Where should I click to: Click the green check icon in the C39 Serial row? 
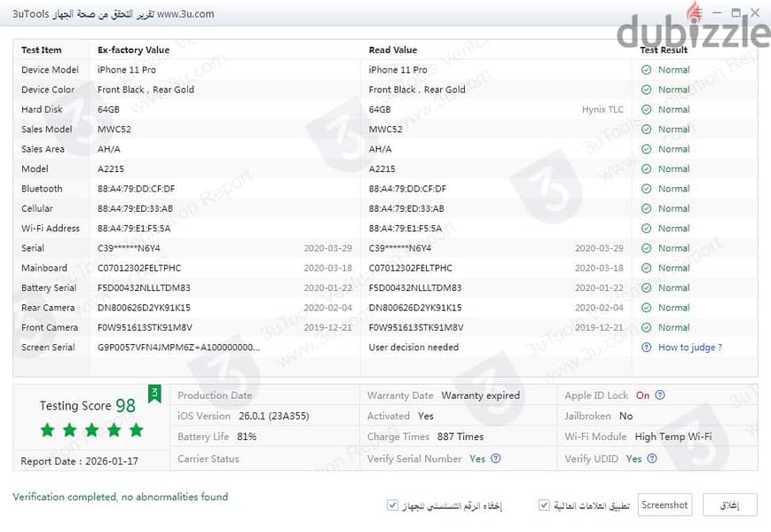tap(646, 248)
